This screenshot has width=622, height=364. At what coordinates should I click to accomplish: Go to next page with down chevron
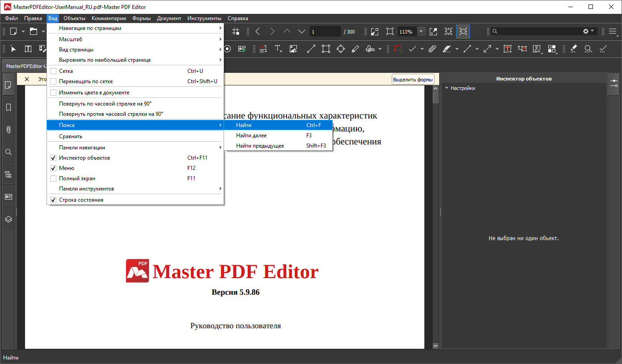tap(302, 32)
